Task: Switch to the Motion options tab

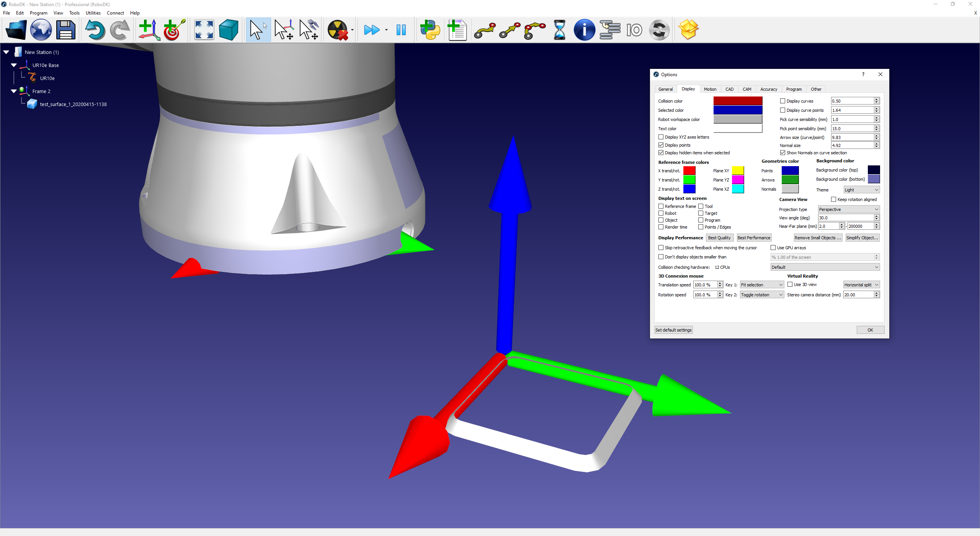Action: (x=710, y=89)
